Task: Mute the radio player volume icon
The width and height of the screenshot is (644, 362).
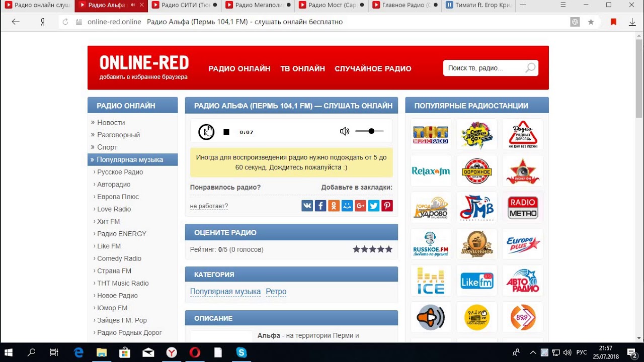Action: coord(345,131)
